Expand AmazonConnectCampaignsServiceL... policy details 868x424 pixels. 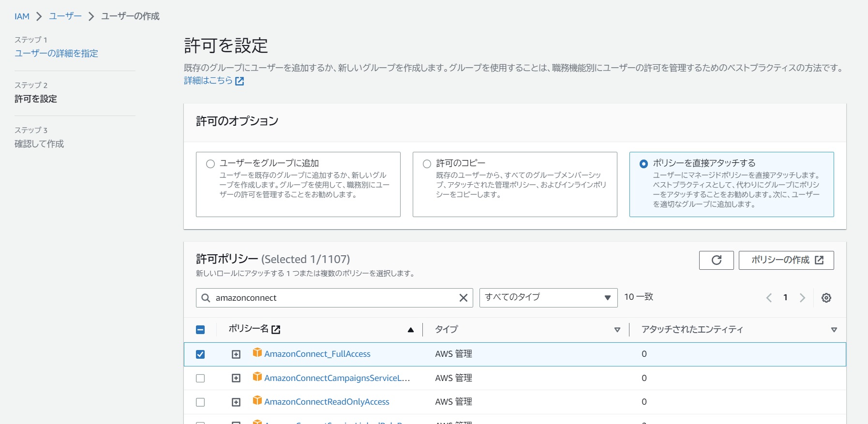[236, 378]
